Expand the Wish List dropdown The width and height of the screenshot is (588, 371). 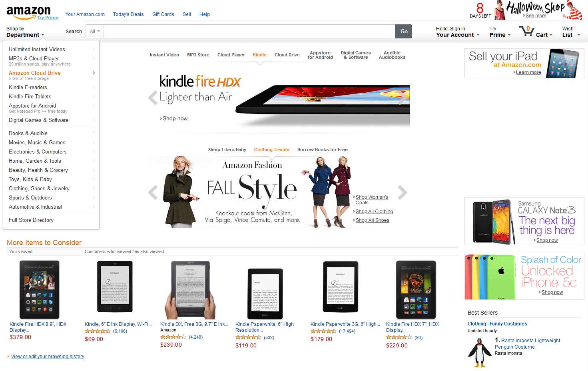point(571,32)
